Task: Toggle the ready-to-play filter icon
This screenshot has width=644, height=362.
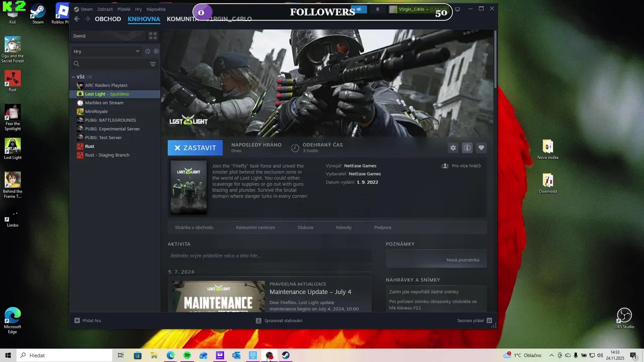Action: click(x=156, y=51)
